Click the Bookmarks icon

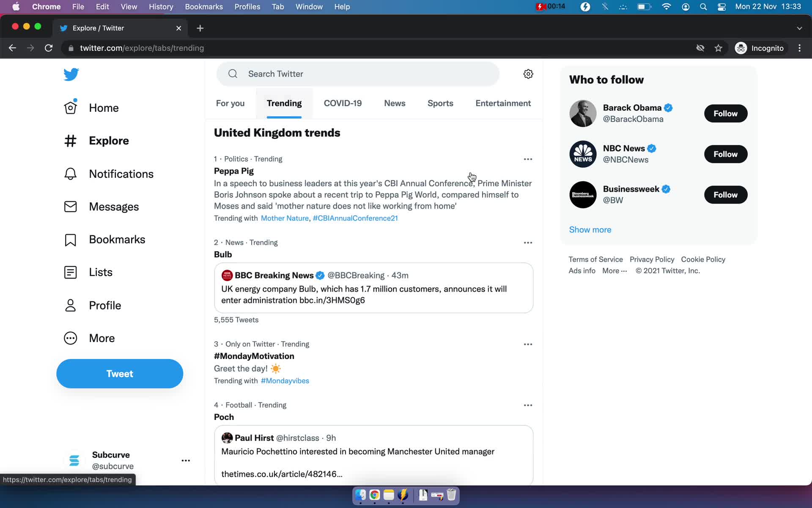(70, 239)
